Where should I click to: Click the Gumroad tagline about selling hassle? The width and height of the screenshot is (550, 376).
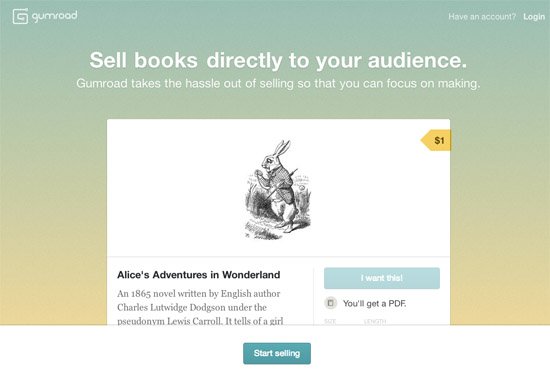pos(278,83)
